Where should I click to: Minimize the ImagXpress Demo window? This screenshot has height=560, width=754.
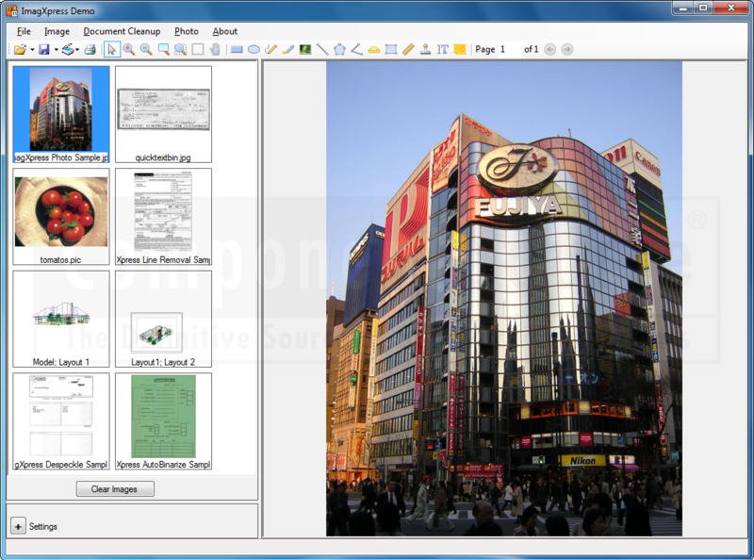(682, 8)
